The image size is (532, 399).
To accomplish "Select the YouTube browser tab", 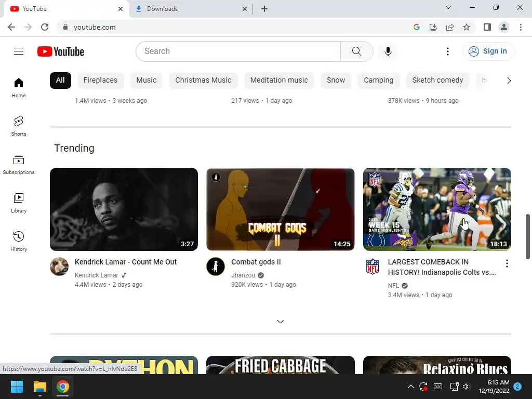I will 66,9.
